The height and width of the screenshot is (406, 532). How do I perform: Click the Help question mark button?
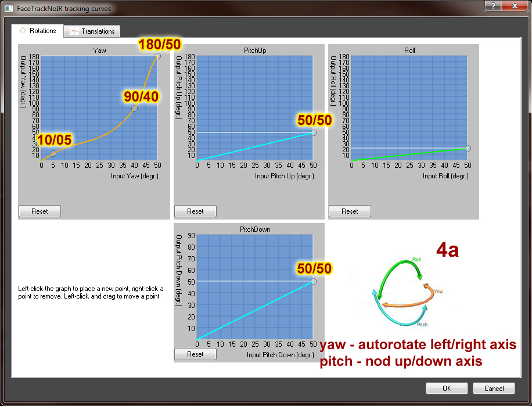coord(493,6)
